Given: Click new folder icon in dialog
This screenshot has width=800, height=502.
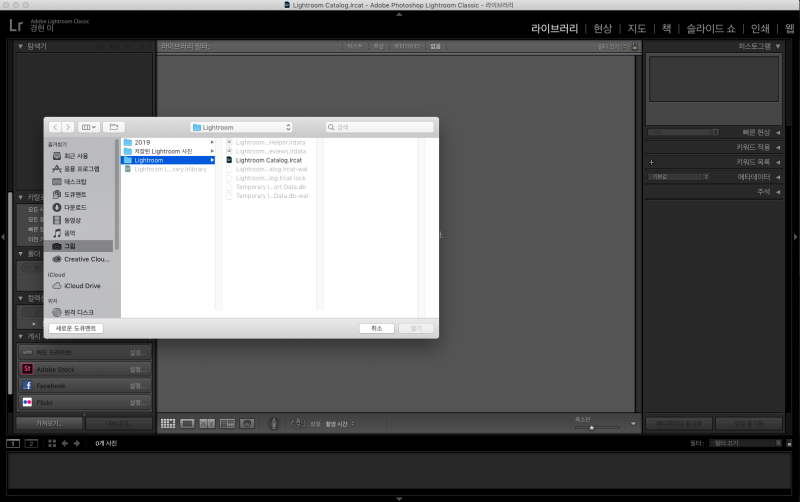Looking at the screenshot, I should [x=114, y=127].
